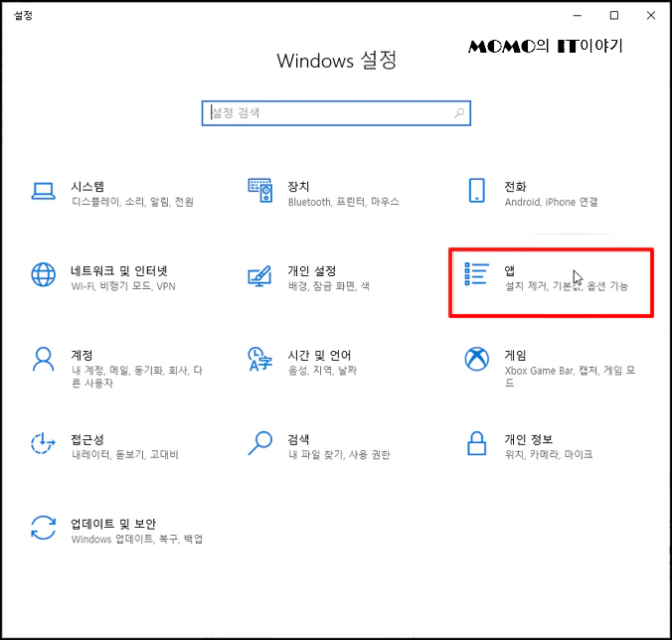Select the 시스템 heading
Screen dimensions: 672x640
(x=87, y=187)
